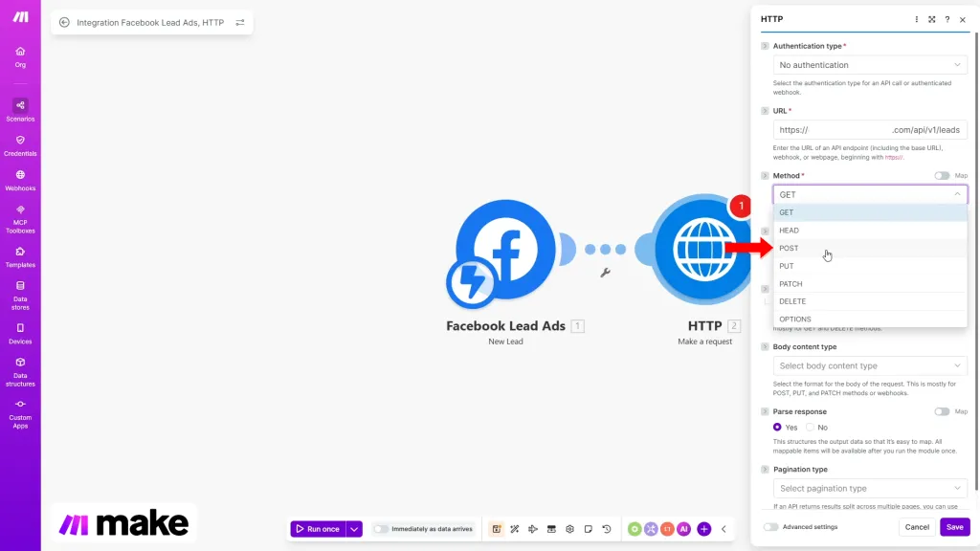Expand the Body content type field info
The width and height of the screenshot is (980, 551).
tap(765, 346)
